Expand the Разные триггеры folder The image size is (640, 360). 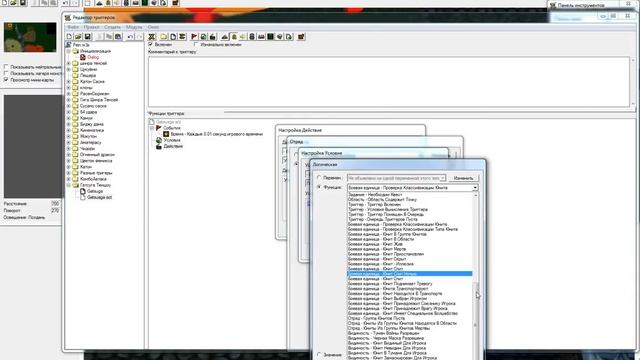pyautogui.click(x=69, y=173)
